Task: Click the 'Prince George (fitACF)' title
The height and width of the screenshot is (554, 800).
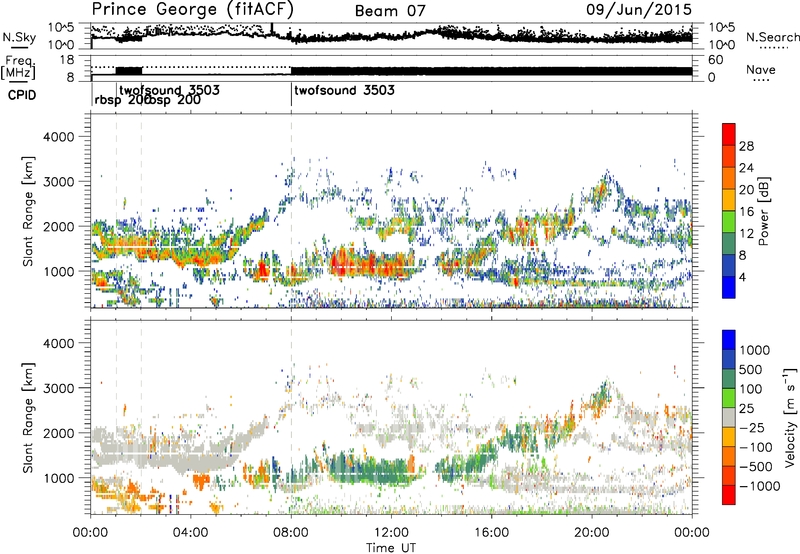Action: click(192, 9)
